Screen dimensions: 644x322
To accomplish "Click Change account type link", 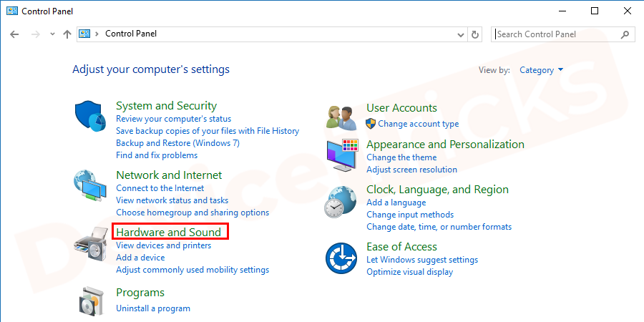I will coord(418,124).
